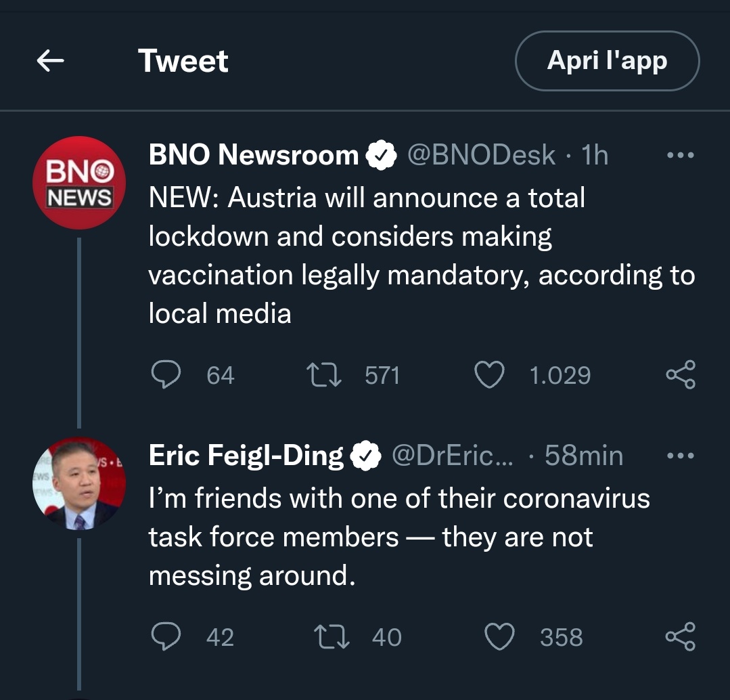
Task: Open Eric Feigl-Ding's profile picture
Action: point(79,483)
